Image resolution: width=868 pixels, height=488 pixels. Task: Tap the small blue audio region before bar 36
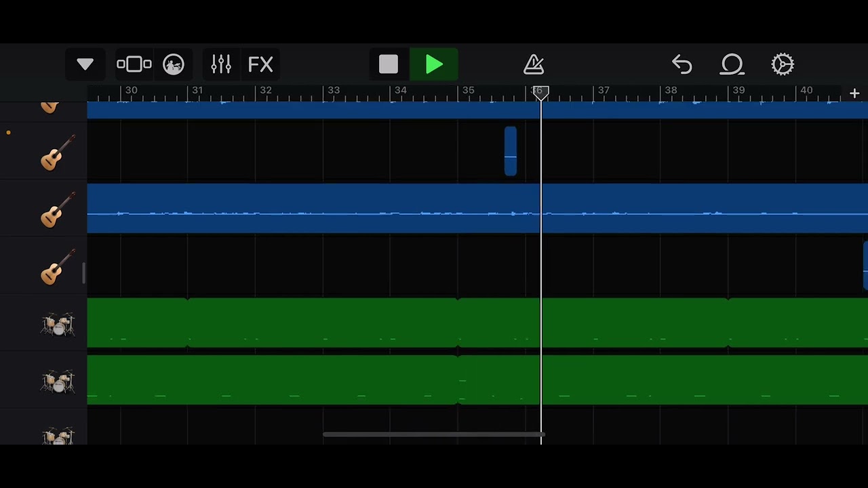[511, 151]
